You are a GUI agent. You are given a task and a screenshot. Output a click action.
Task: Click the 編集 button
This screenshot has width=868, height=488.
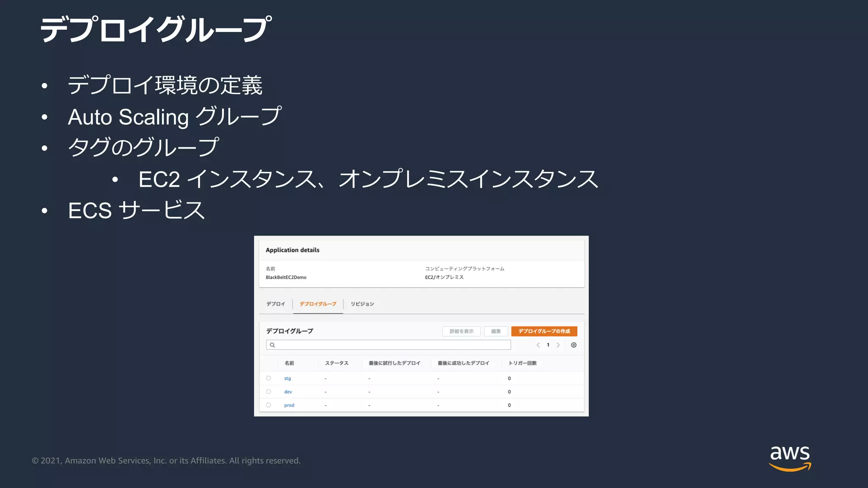tap(496, 331)
